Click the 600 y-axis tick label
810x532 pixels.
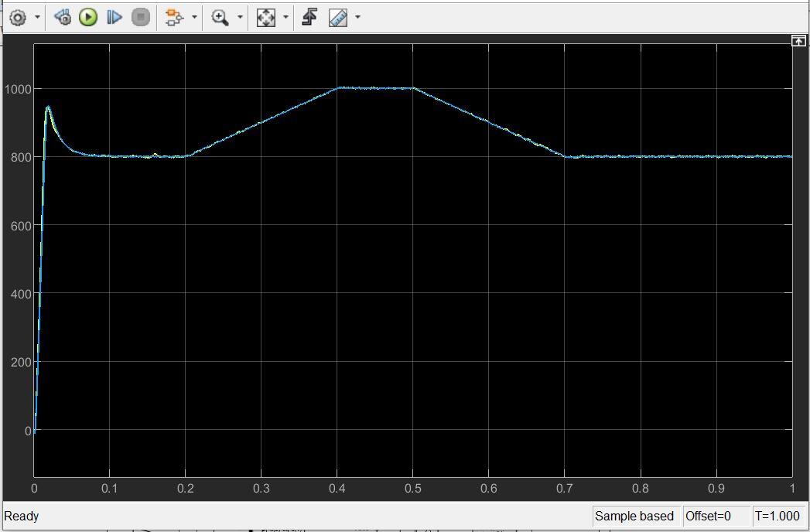pyautogui.click(x=21, y=225)
